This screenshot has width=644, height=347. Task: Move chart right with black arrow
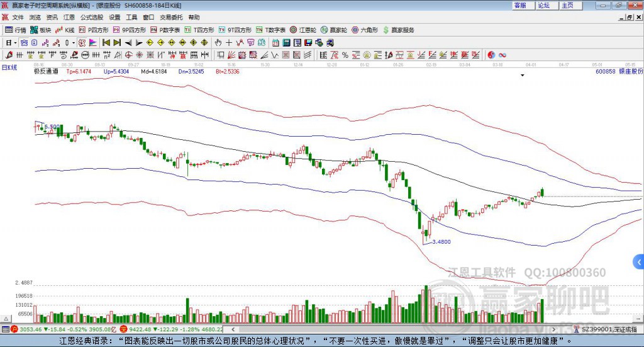139,43
